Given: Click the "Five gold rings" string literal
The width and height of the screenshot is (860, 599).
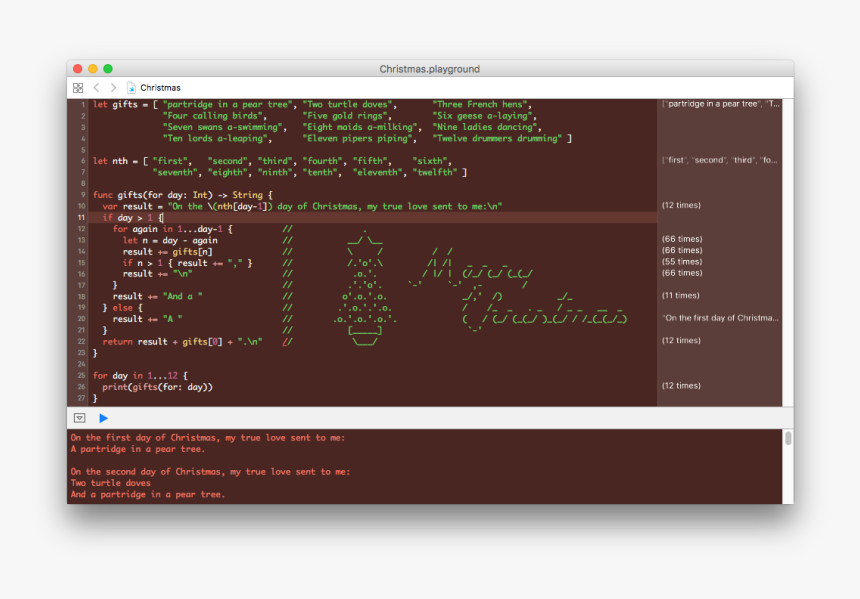Looking at the screenshot, I should coord(346,116).
